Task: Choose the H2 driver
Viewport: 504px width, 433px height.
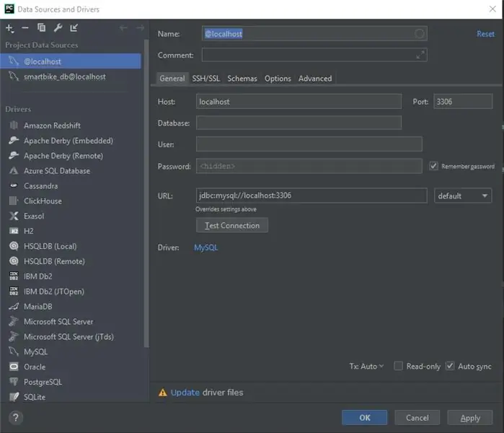Action: pyautogui.click(x=28, y=231)
